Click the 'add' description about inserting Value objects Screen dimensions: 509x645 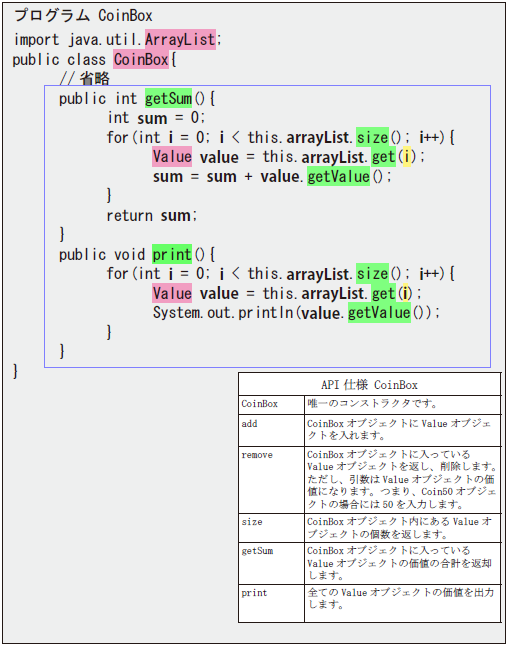pos(399,429)
